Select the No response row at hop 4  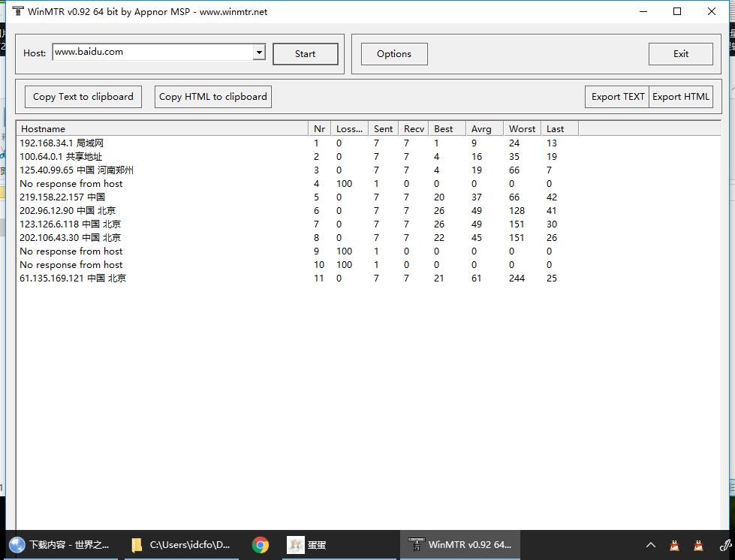298,184
